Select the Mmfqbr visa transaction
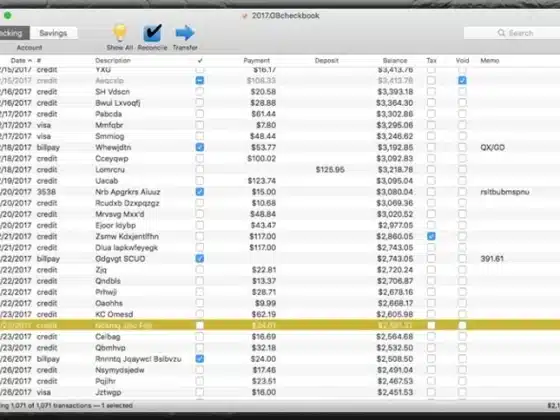 (280, 125)
